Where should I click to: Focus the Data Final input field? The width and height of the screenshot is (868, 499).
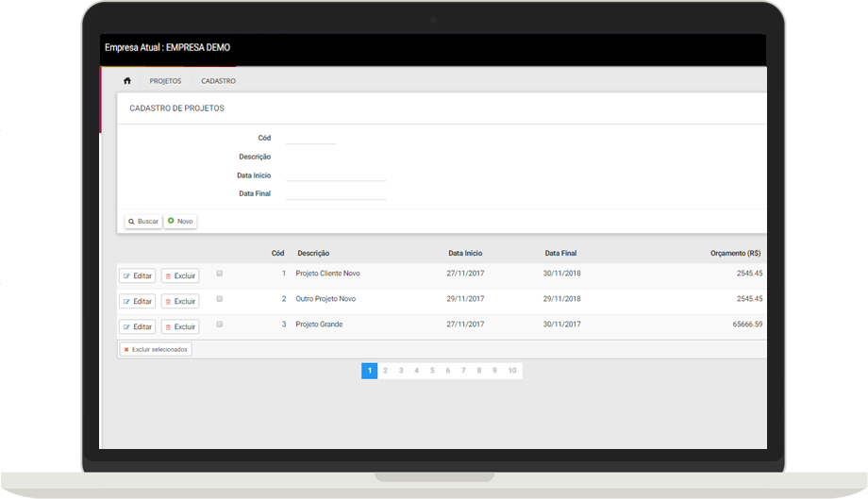tap(336, 193)
